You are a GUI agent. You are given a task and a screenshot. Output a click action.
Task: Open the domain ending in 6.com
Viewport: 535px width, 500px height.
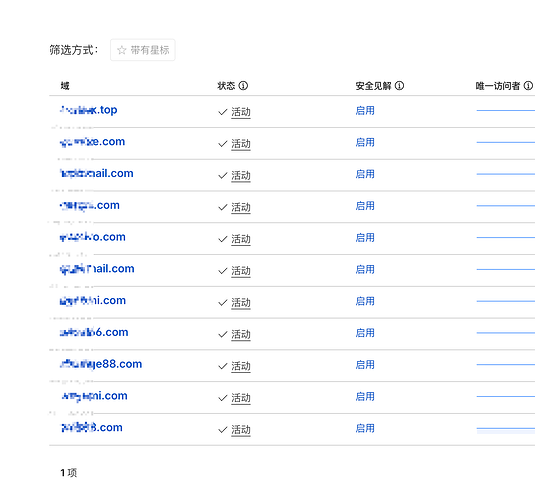tap(94, 332)
